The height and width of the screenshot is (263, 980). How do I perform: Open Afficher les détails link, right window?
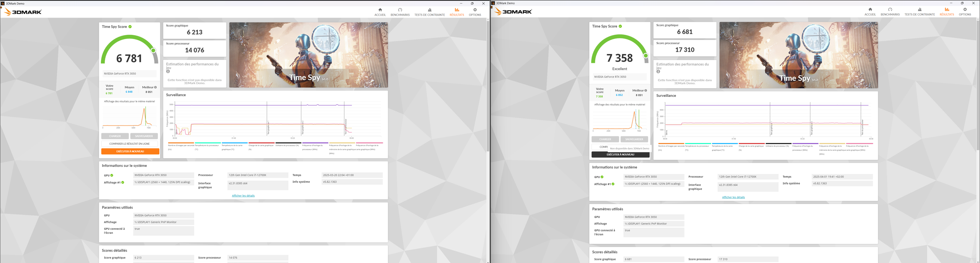point(733,197)
